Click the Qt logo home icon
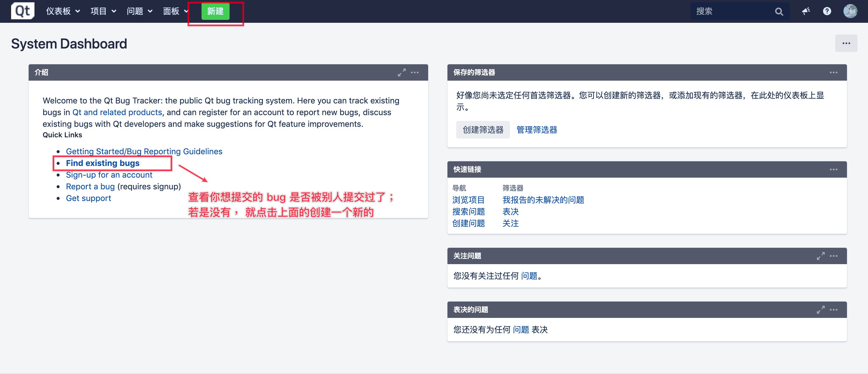This screenshot has width=868, height=374. click(22, 11)
